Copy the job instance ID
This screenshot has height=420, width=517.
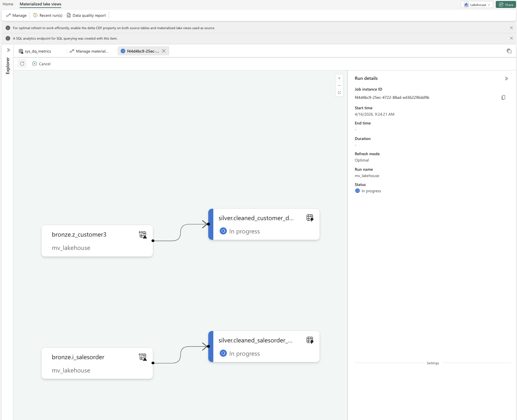point(503,98)
